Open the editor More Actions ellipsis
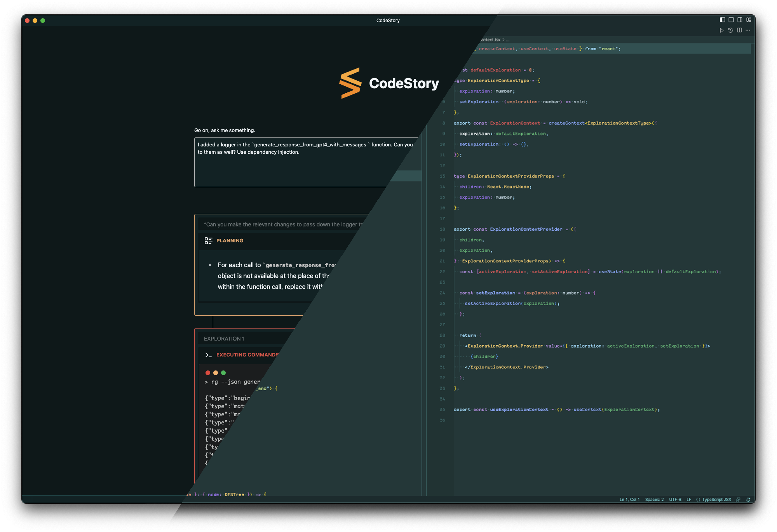Image resolution: width=777 pixels, height=532 pixels. click(748, 30)
